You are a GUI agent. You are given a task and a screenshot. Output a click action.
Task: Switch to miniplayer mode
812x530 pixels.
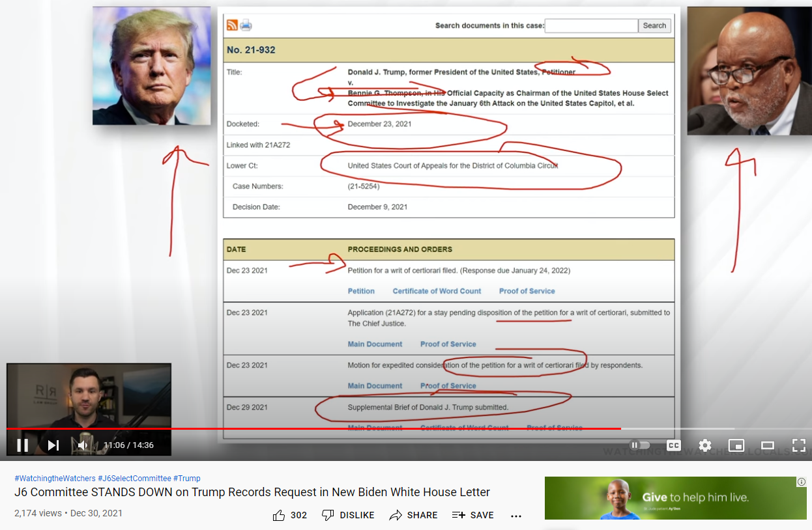[736, 445]
